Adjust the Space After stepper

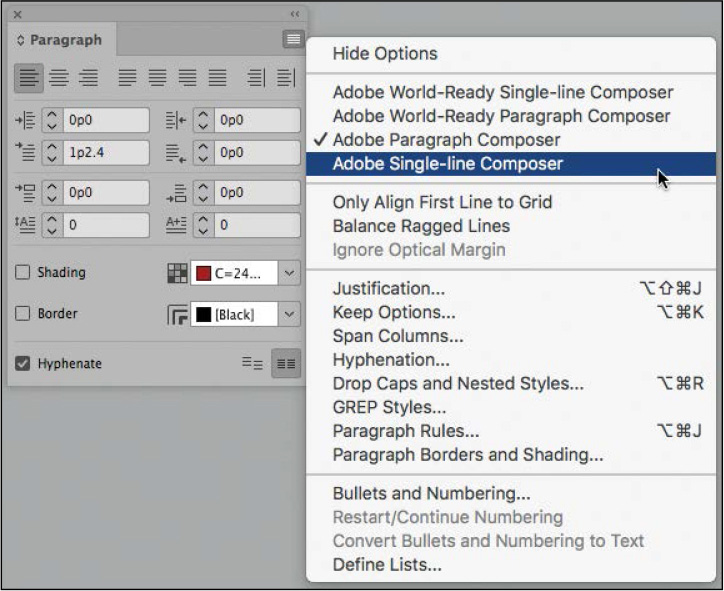click(x=203, y=193)
